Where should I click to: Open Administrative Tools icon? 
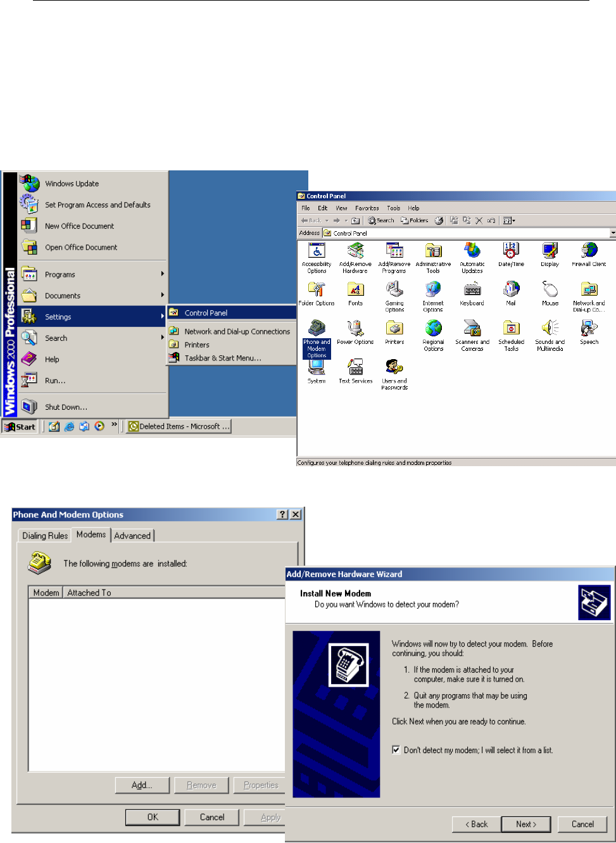coord(433,258)
